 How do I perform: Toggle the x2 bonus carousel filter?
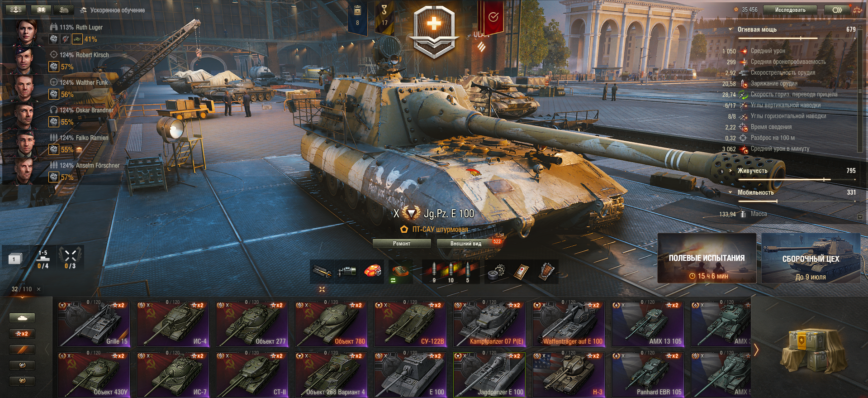pos(22,334)
